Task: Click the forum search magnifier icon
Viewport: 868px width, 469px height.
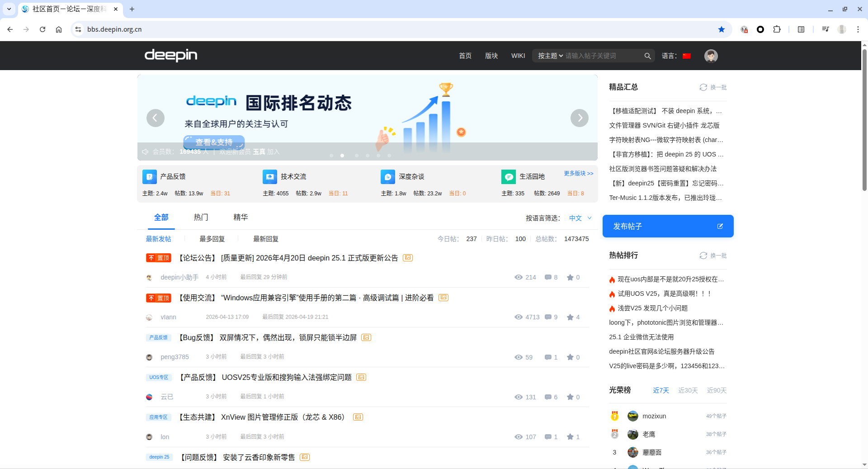Action: (648, 56)
